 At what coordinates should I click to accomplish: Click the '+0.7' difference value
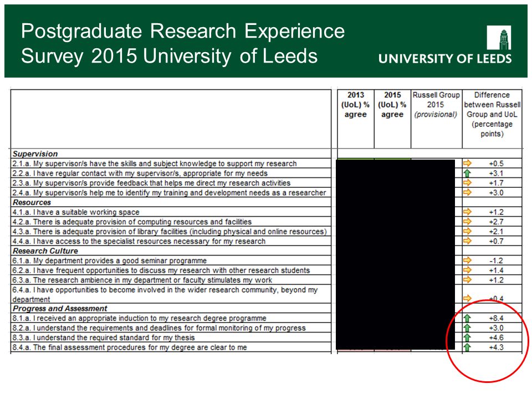pyautogui.click(x=496, y=241)
